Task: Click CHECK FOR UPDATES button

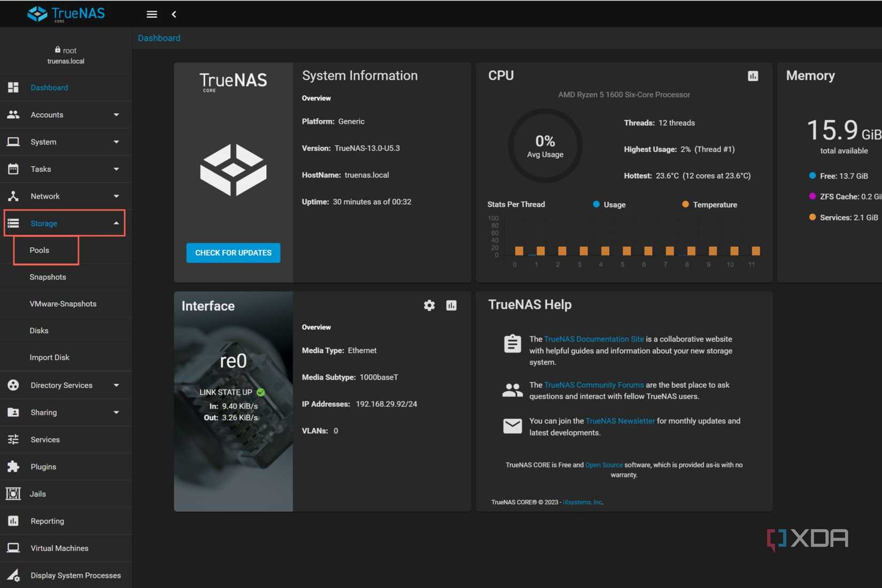Action: click(x=233, y=253)
